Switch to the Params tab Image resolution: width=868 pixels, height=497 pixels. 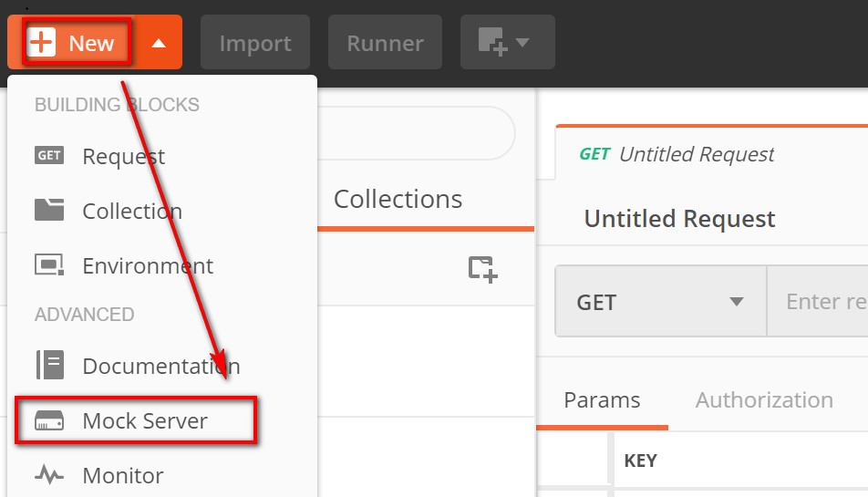point(603,400)
